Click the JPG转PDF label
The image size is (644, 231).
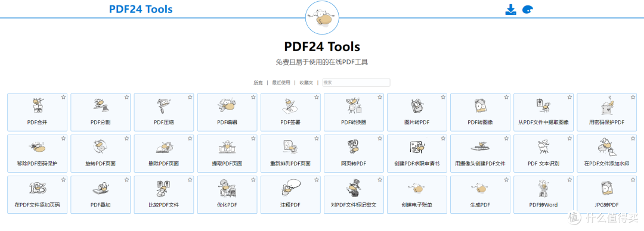(606, 205)
